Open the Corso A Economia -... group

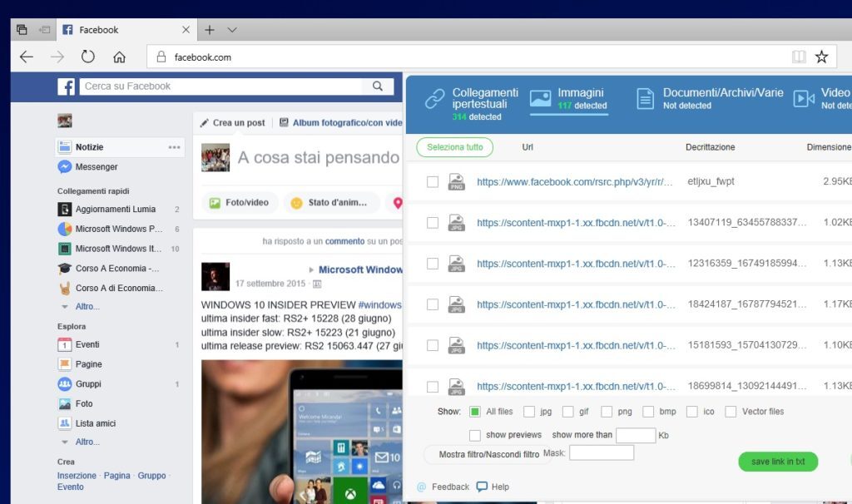click(109, 269)
